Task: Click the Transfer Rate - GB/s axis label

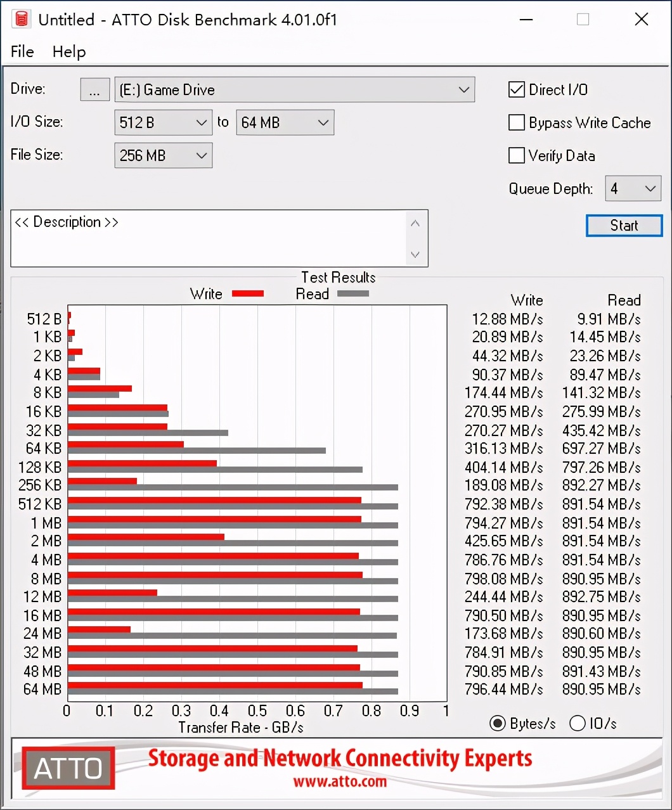Action: click(x=241, y=727)
